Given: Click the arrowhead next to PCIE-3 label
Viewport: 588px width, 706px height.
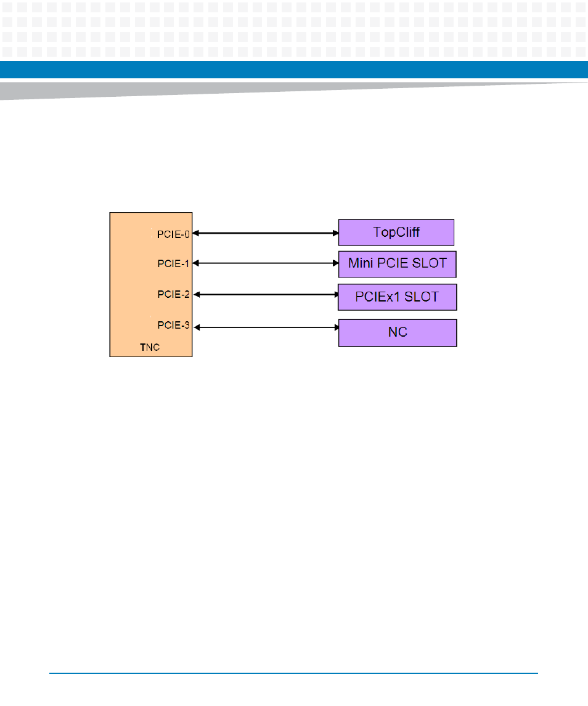Looking at the screenshot, I should pos(197,327).
